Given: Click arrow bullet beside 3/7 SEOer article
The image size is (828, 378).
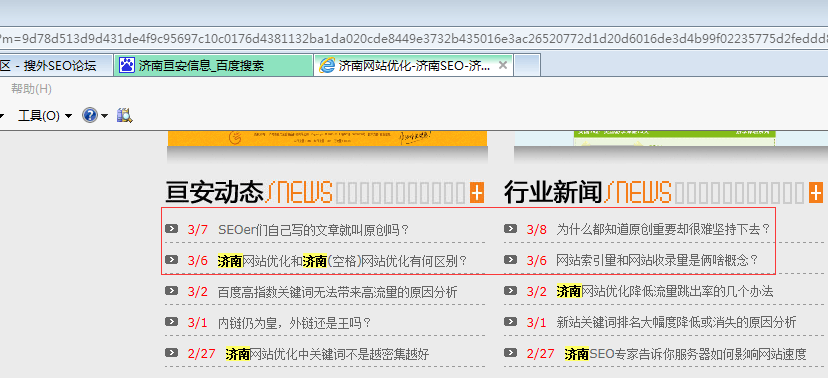Looking at the screenshot, I should click(x=172, y=229).
